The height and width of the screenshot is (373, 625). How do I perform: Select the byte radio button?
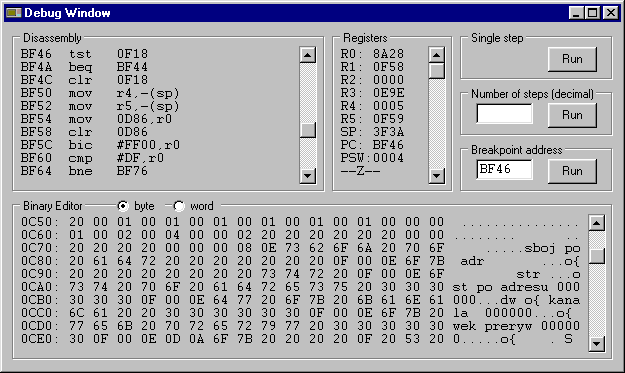[123, 206]
